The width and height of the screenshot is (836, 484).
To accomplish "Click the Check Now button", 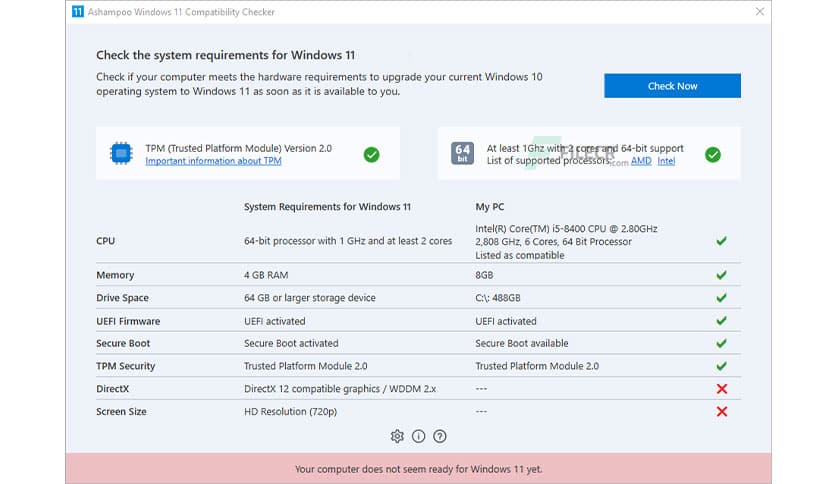I will [x=672, y=86].
